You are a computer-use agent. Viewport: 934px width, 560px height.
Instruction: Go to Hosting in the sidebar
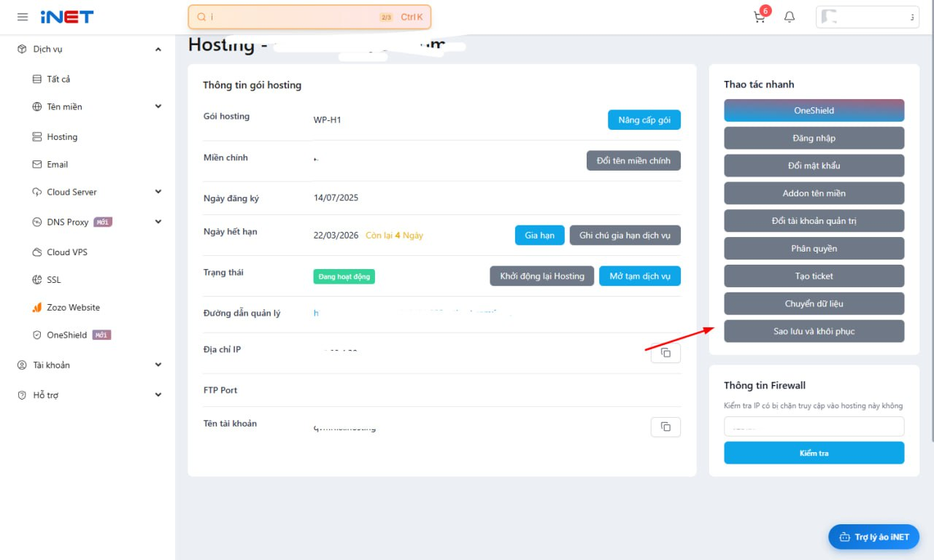62,137
